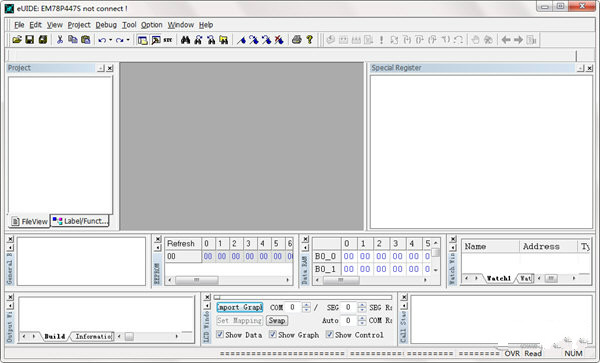
Task: Cut selection with the scissors icon
Action: pos(60,39)
